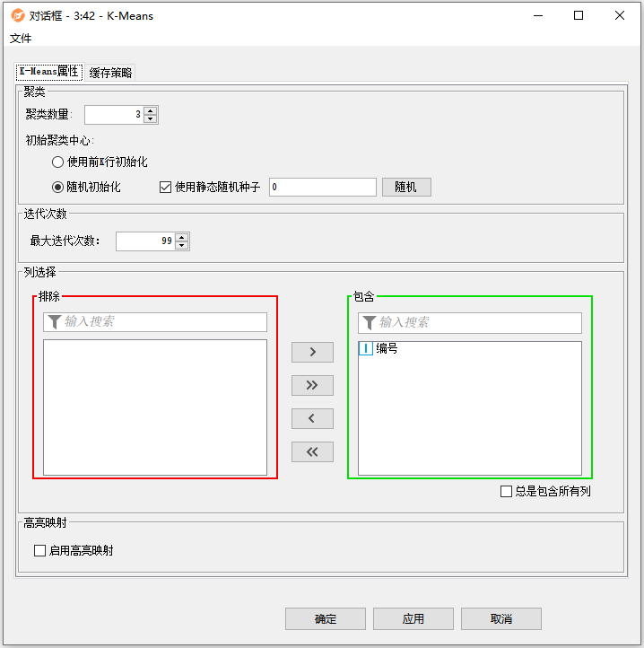Click the move-left single arrow button

pos(312,418)
